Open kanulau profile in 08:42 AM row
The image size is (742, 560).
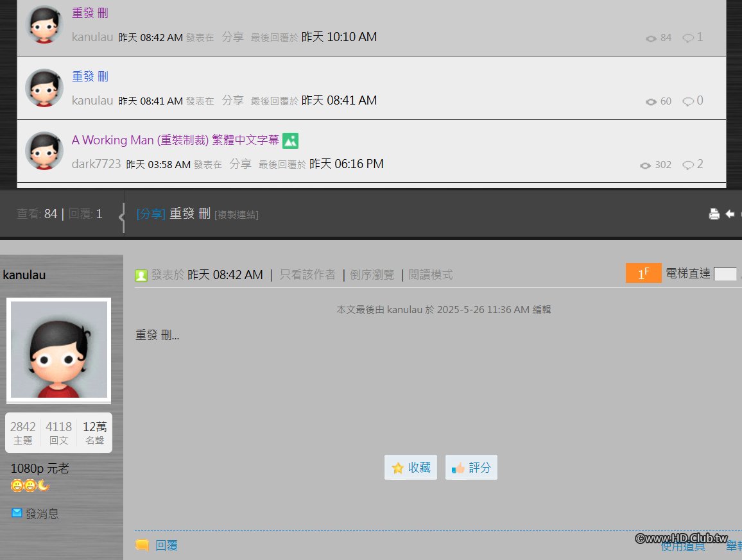pos(92,37)
